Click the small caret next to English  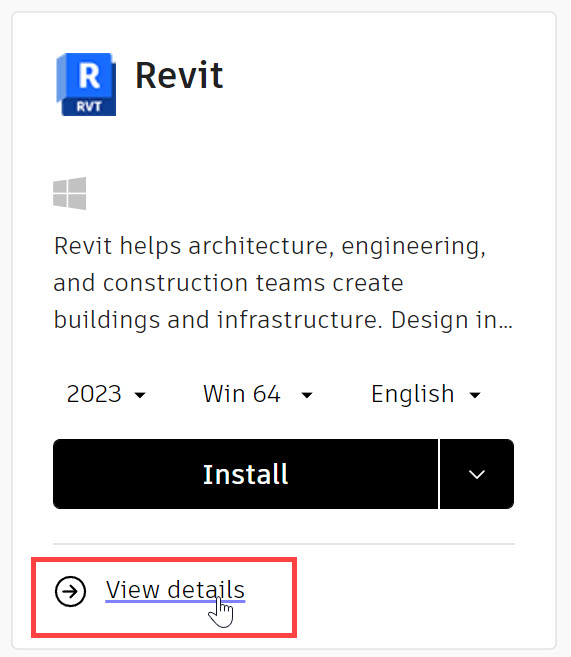click(475, 395)
